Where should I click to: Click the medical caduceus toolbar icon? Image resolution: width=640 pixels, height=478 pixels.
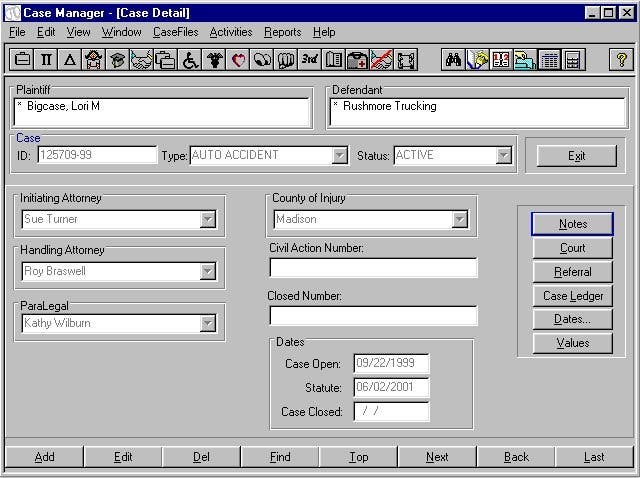pyautogui.click(x=214, y=60)
